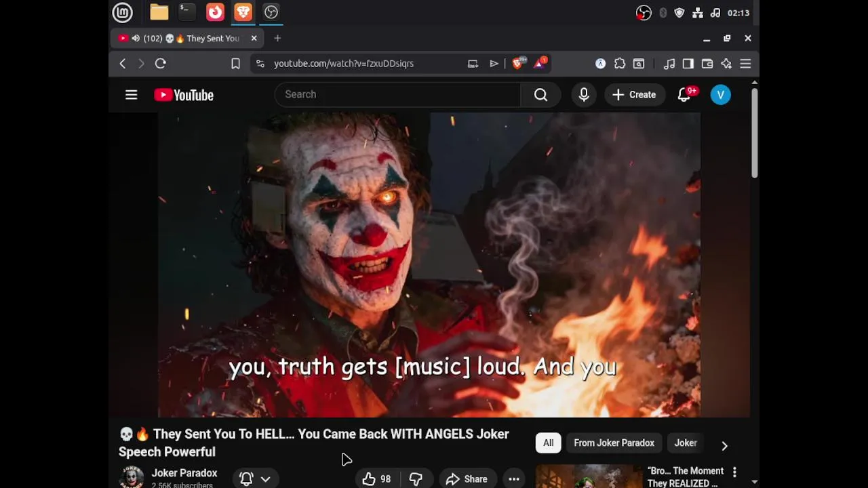Search by voice with the microphone

coord(584,95)
